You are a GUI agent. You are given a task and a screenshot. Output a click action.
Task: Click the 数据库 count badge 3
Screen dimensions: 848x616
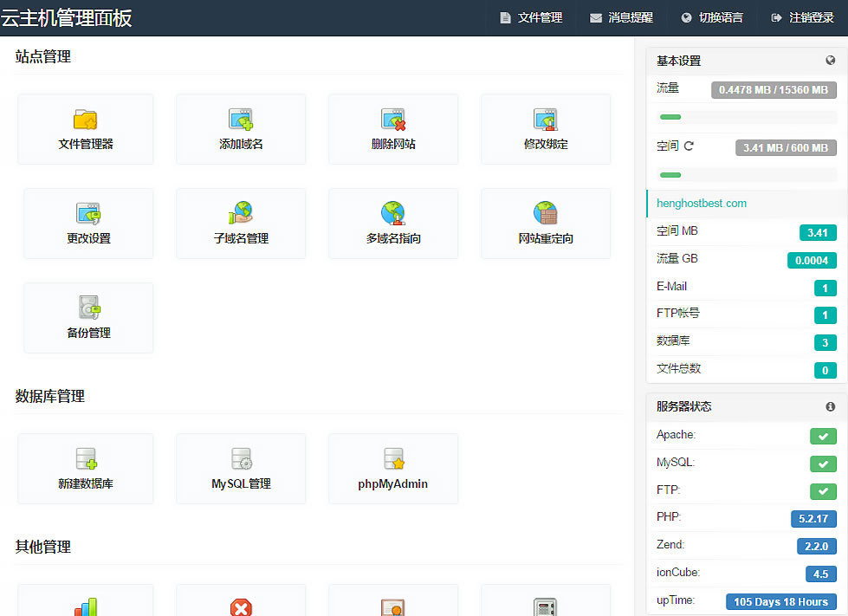[x=825, y=342]
